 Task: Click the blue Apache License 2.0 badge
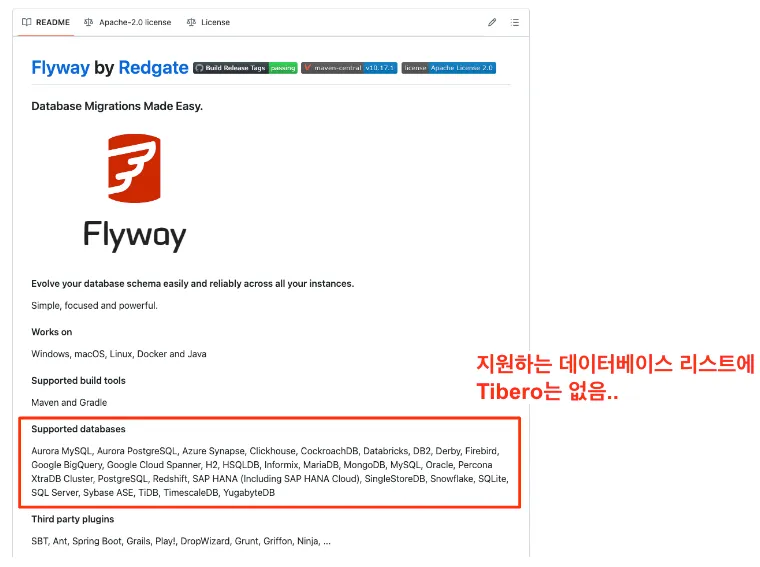pyautogui.click(x=448, y=68)
